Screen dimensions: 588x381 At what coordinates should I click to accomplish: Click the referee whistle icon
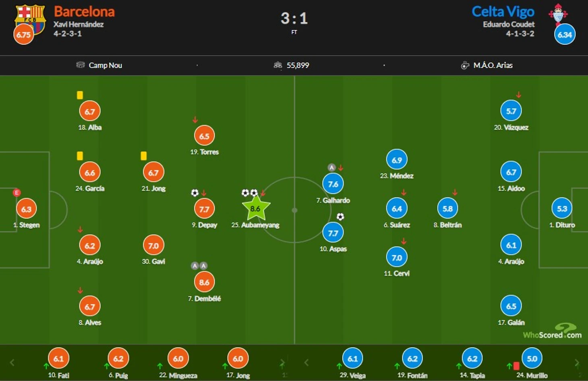465,65
